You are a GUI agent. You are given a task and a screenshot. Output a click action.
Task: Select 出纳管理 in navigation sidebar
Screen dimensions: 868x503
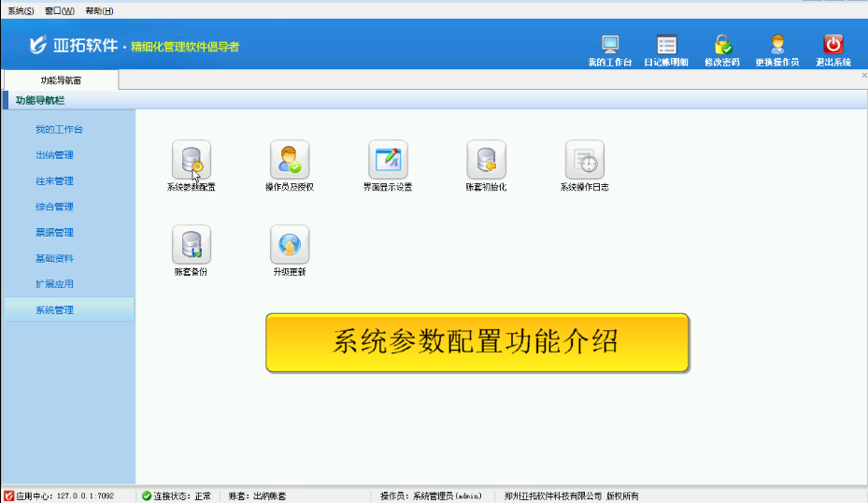click(x=54, y=155)
